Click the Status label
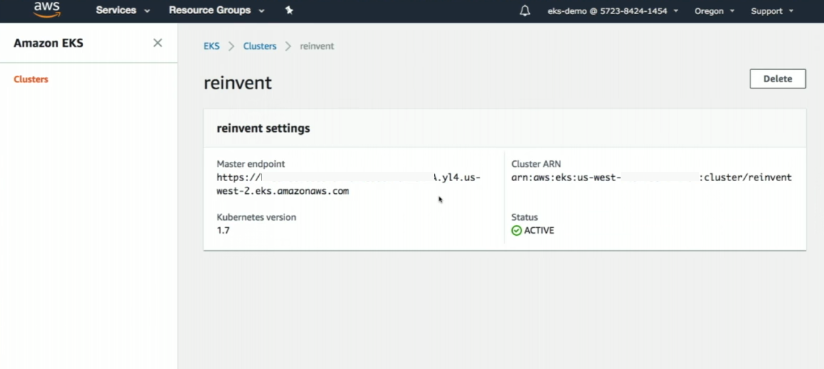Screen dimensions: 824x369 click(x=524, y=217)
